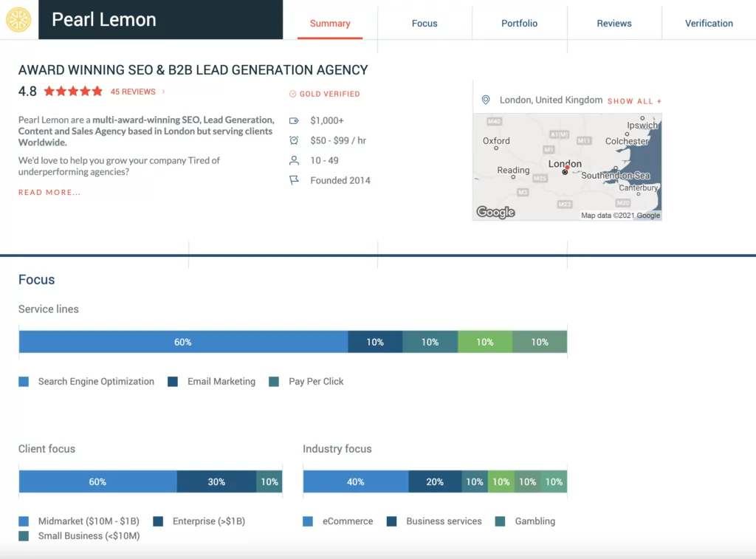The width and height of the screenshot is (756, 559).
Task: Click the five-star rating icons
Action: click(73, 91)
